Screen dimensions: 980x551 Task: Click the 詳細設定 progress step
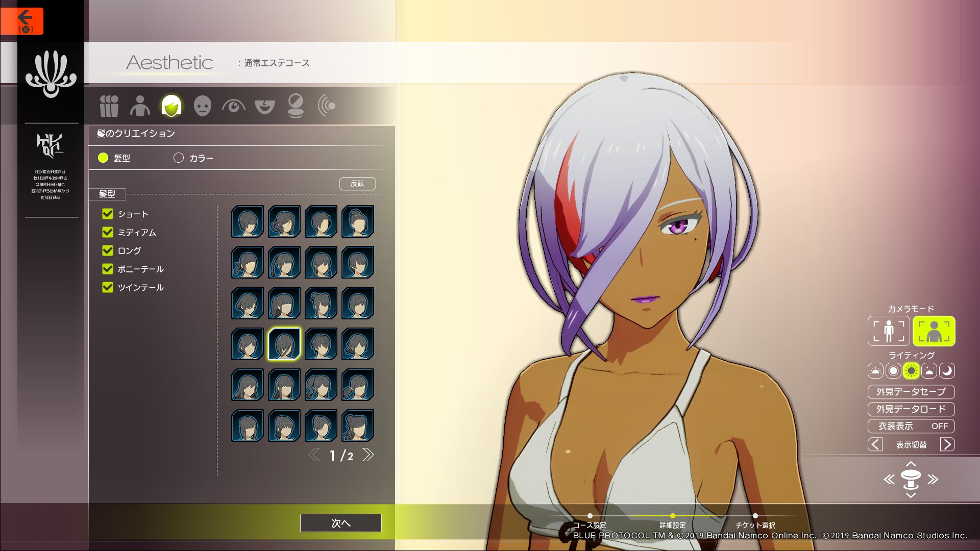coord(672,516)
